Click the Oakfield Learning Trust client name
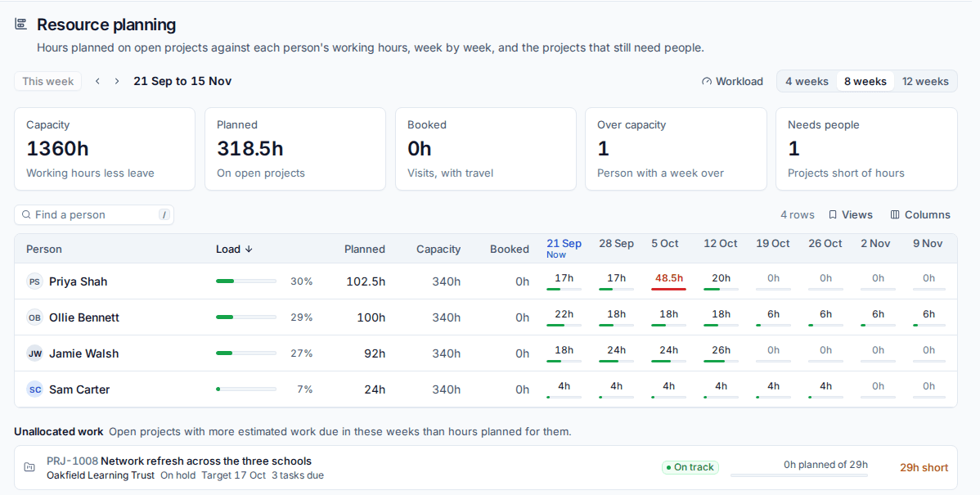Viewport: 980px width, 495px height. tap(100, 475)
